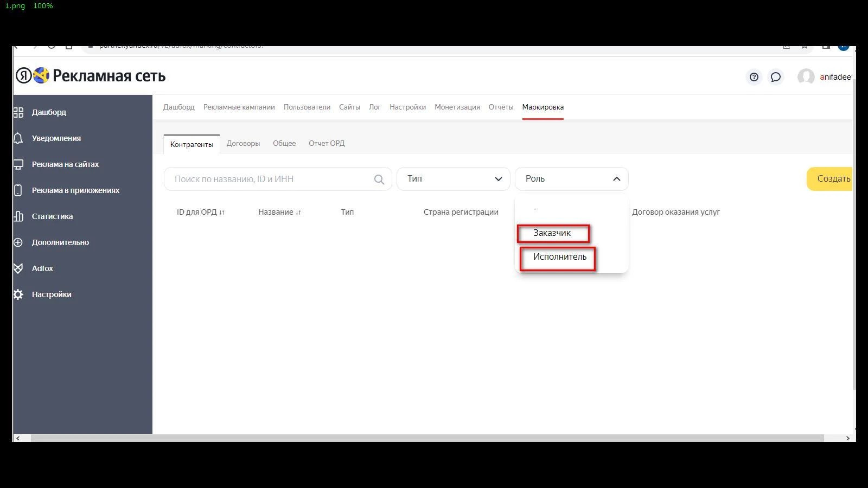
Task: Open the notifications bell icon in the sidebar
Action: coord(18,138)
